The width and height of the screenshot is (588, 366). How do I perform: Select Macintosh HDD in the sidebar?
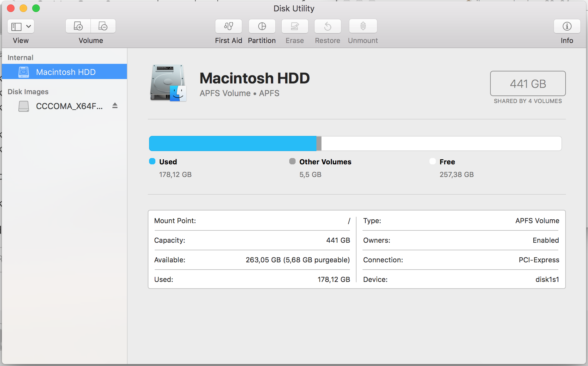[64, 72]
